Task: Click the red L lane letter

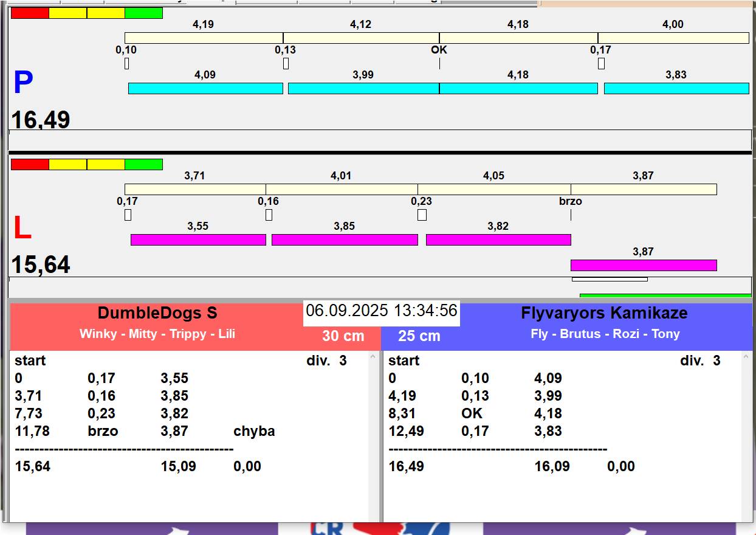Action: point(22,228)
